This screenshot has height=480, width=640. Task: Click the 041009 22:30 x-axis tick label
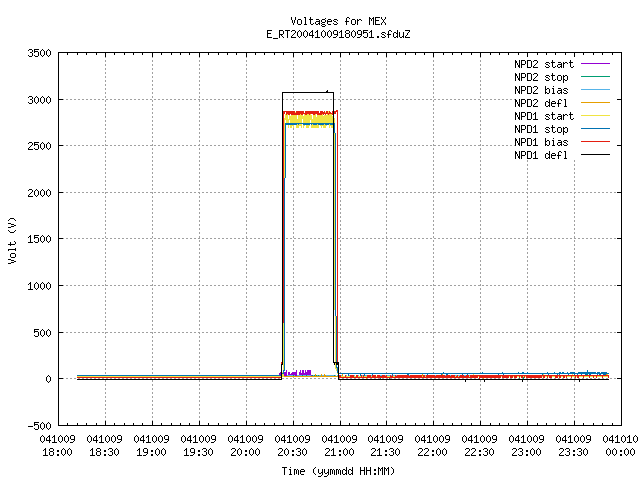(x=479, y=446)
